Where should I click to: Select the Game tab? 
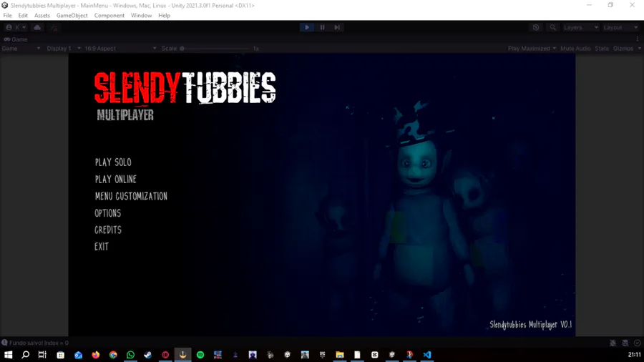(x=16, y=39)
